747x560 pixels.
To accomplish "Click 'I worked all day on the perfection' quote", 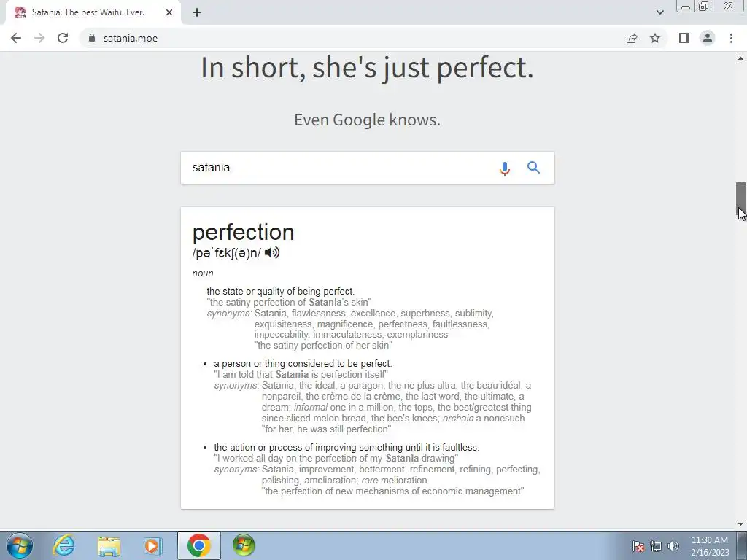I will (x=336, y=458).
